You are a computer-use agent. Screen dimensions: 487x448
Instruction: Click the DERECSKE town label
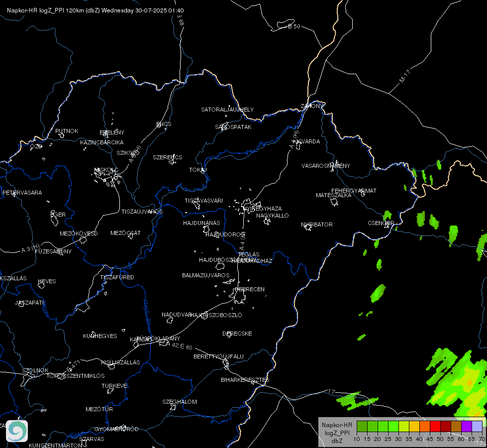[237, 334]
